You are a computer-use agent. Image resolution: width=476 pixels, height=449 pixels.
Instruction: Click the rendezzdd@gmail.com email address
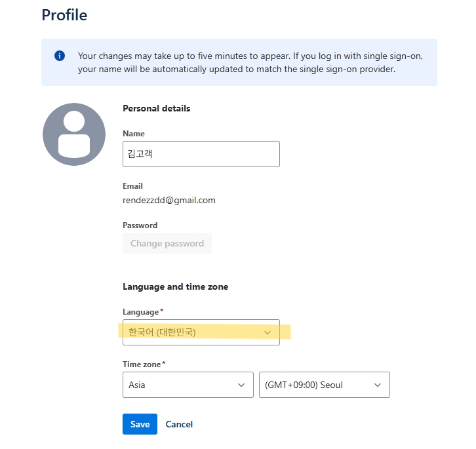(x=169, y=200)
